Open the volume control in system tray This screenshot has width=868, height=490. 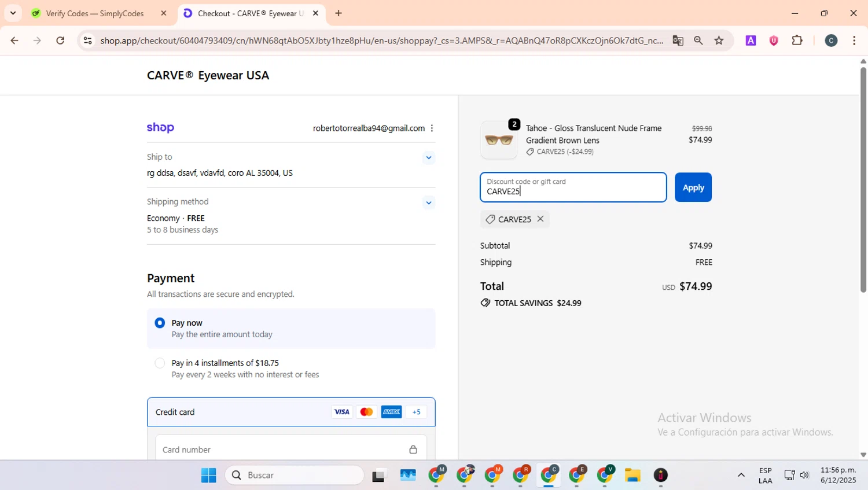[804, 475]
